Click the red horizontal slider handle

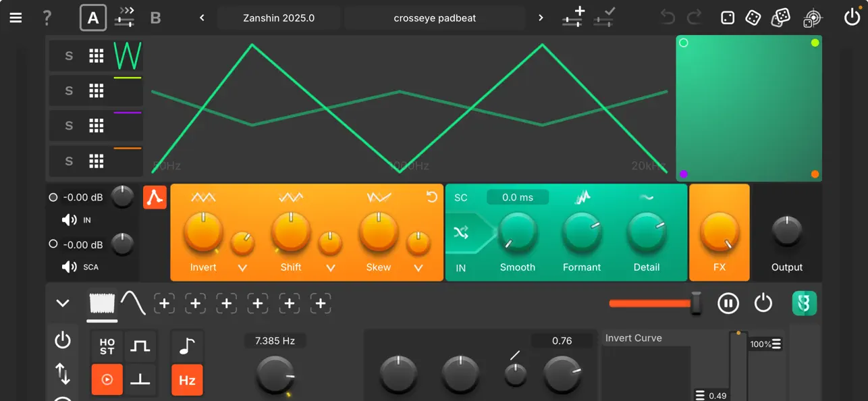696,303
